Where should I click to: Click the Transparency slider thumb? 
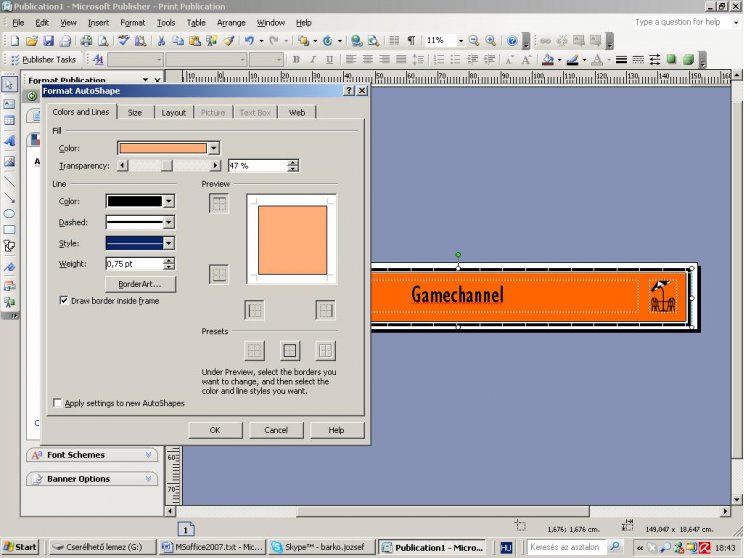(167, 166)
